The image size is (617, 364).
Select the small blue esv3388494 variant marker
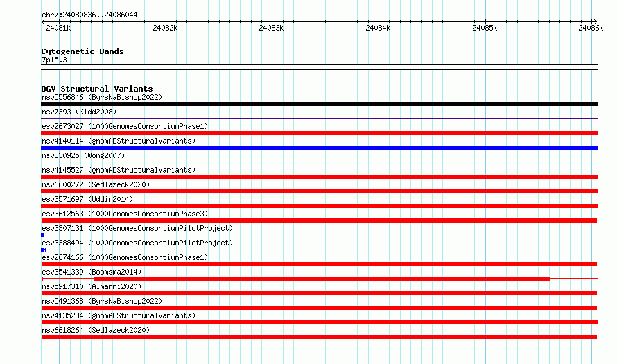point(44,250)
